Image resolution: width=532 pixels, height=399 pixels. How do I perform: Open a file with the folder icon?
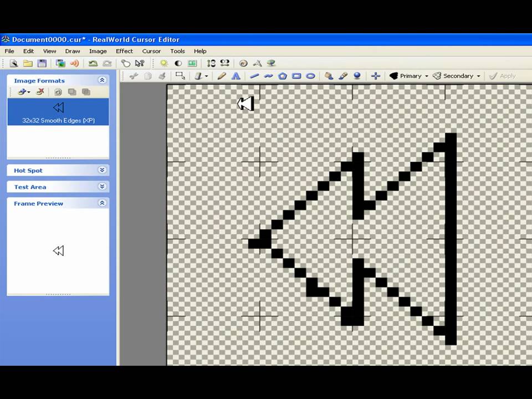click(x=28, y=63)
